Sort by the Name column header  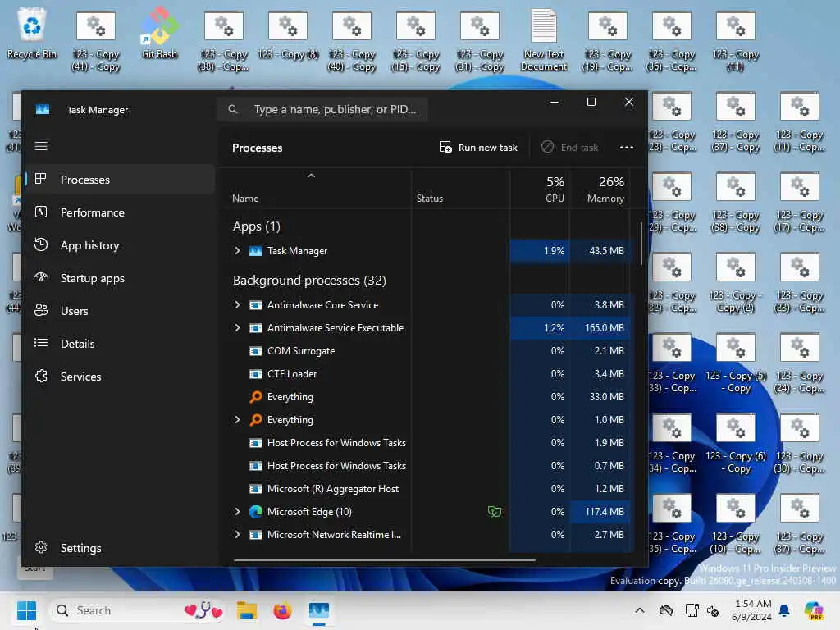click(316, 189)
